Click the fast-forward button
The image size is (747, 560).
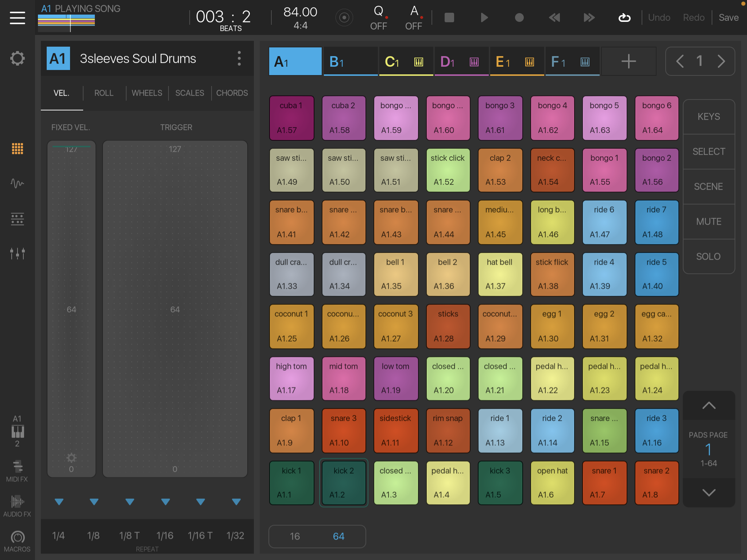(x=589, y=17)
